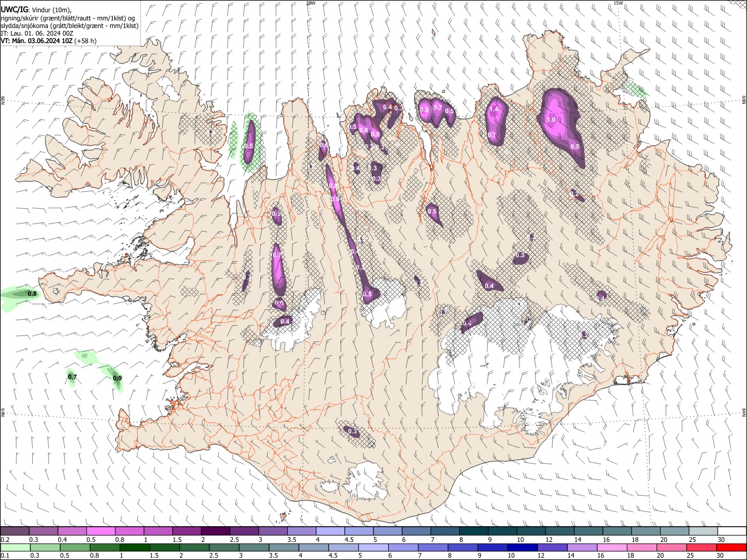
Task: Pick lower-row swatch between 1.5 and 2
Action: pos(163,547)
